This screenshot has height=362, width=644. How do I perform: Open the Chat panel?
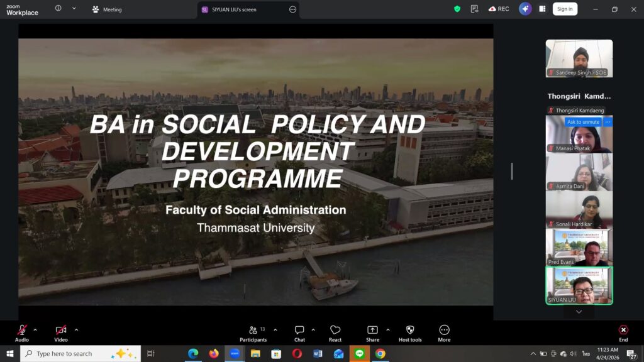(x=299, y=333)
